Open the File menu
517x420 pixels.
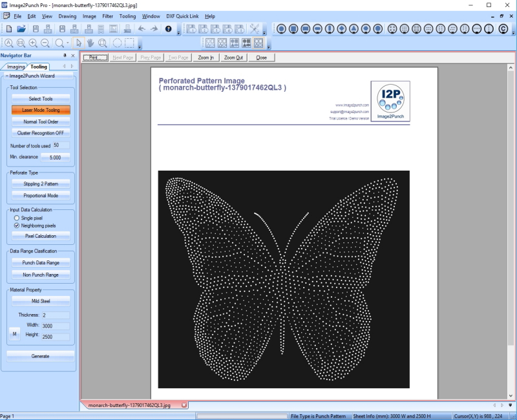[17, 16]
